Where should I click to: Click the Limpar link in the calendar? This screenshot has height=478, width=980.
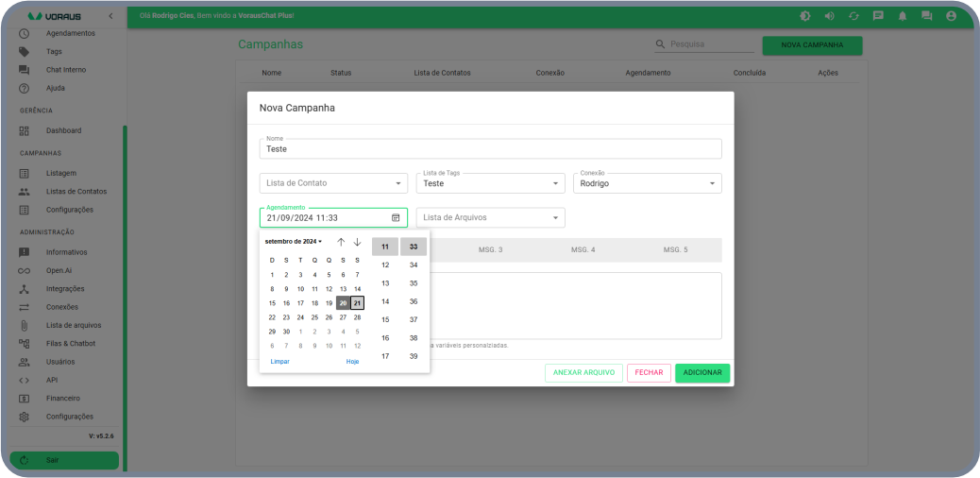279,362
